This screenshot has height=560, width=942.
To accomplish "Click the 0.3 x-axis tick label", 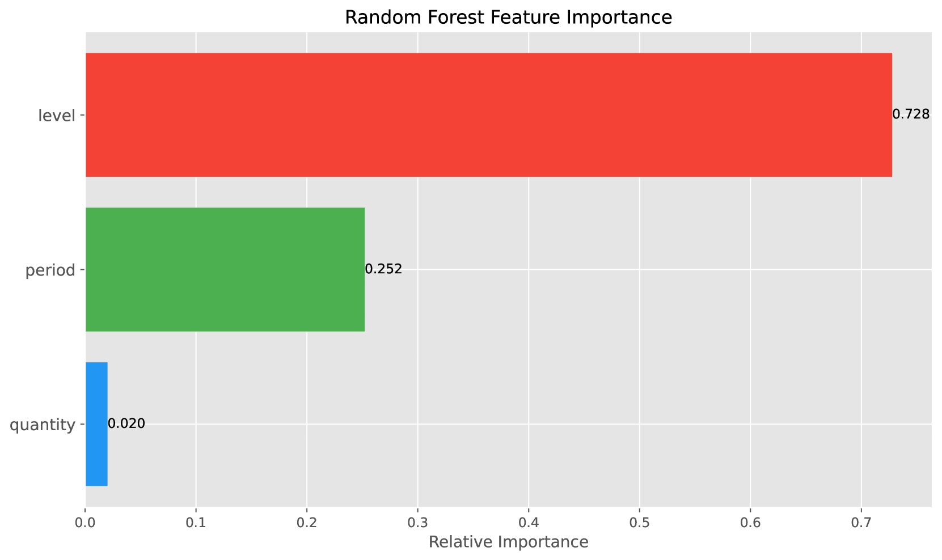I will 417,520.
